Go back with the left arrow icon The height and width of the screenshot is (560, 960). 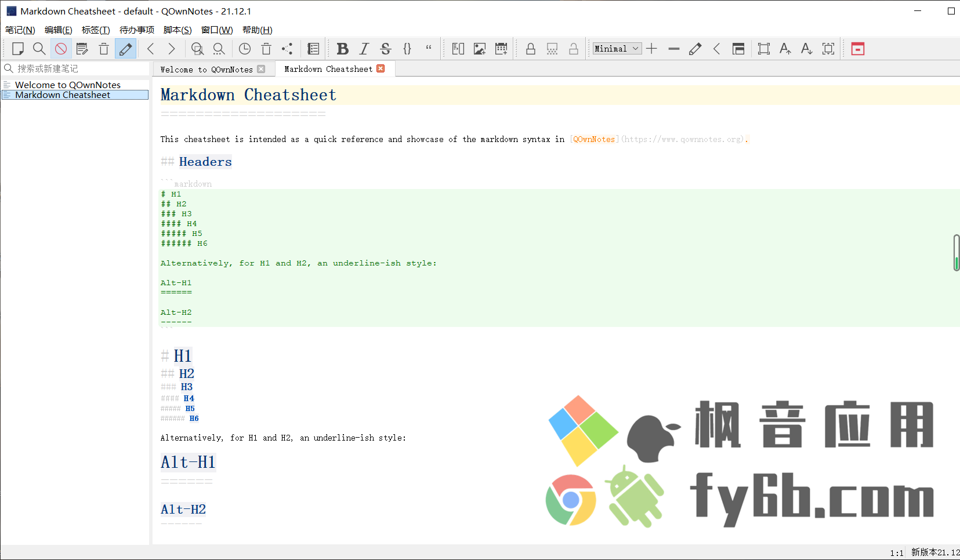151,49
